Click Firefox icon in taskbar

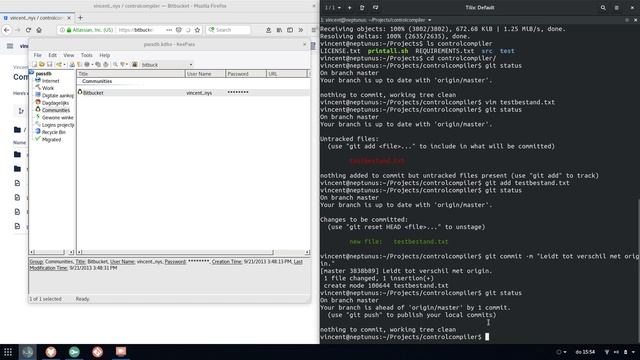click(x=51, y=352)
